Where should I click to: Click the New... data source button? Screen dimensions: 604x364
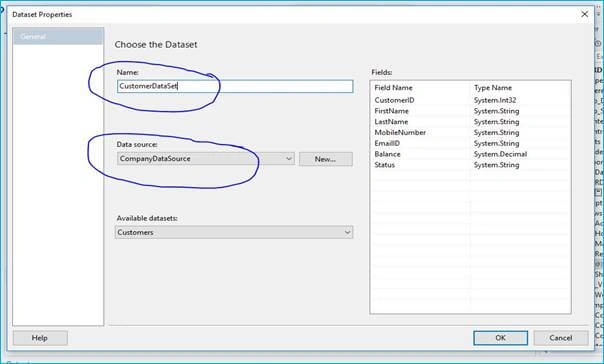coord(325,159)
